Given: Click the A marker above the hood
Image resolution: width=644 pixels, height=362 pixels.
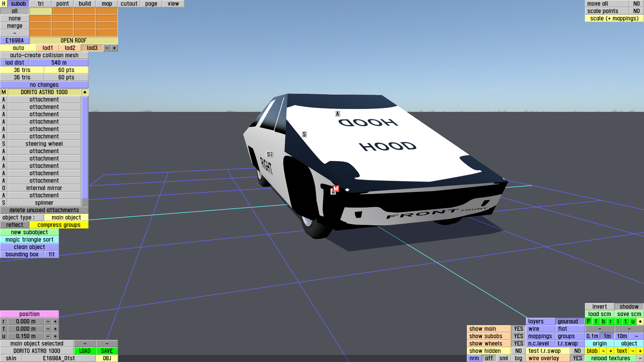Looking at the screenshot, I should [337, 114].
